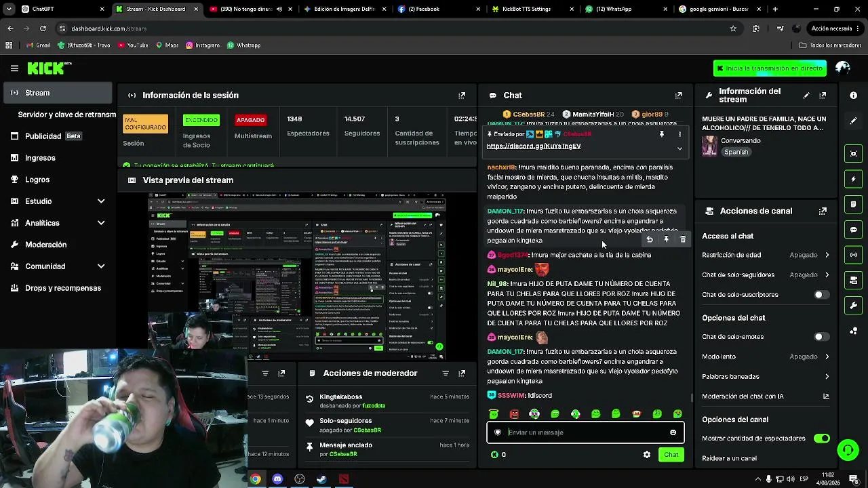Open Dota 2 from the taskbar

tap(344, 479)
